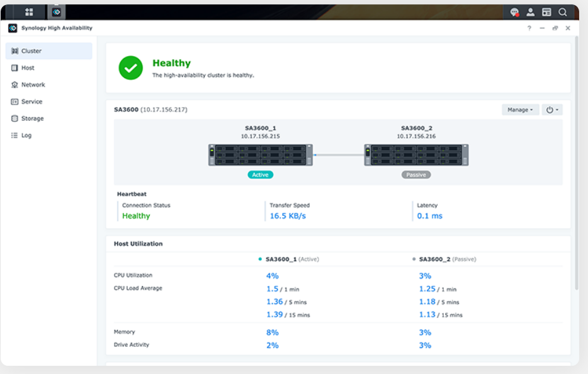Click the '2%' drive activity value
The height and width of the screenshot is (374, 588).
point(272,346)
